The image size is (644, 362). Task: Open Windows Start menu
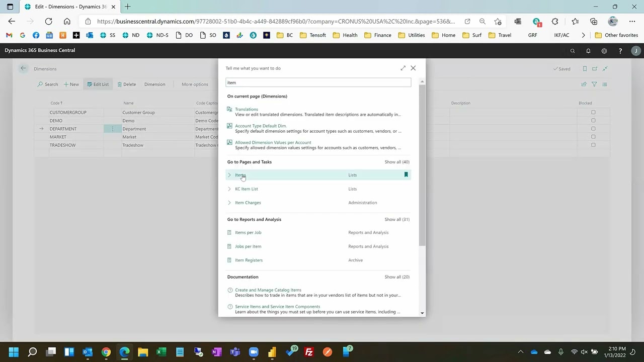click(x=14, y=352)
